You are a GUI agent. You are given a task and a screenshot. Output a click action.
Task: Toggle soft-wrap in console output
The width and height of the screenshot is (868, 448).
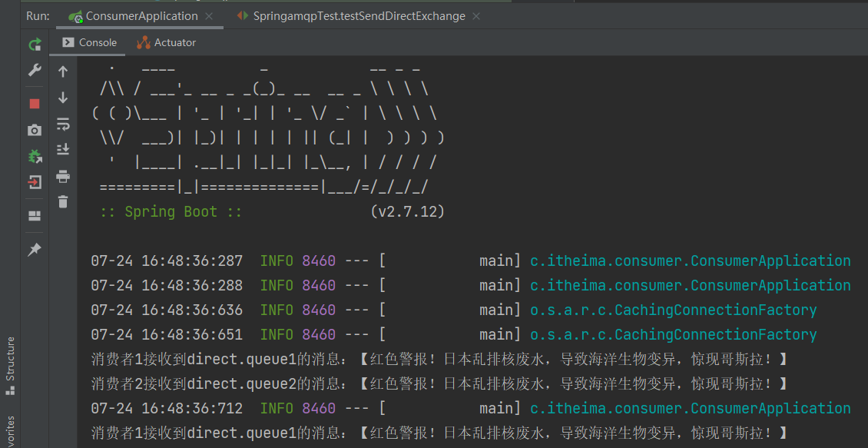(63, 124)
